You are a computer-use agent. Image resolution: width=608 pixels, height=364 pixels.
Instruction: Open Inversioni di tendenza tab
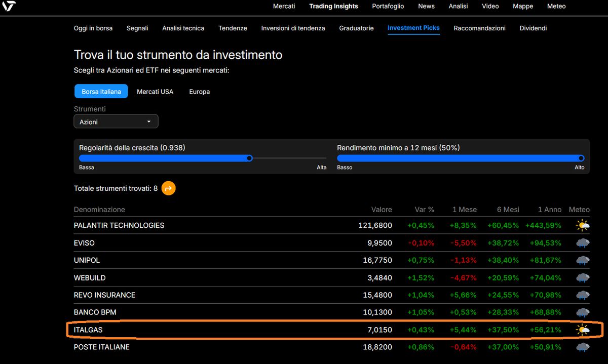coord(293,28)
